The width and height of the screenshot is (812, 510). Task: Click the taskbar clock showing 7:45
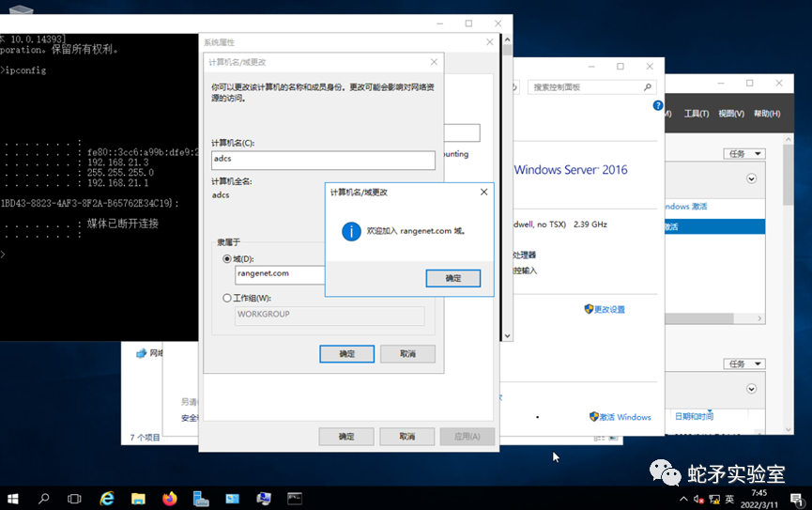[759, 499]
